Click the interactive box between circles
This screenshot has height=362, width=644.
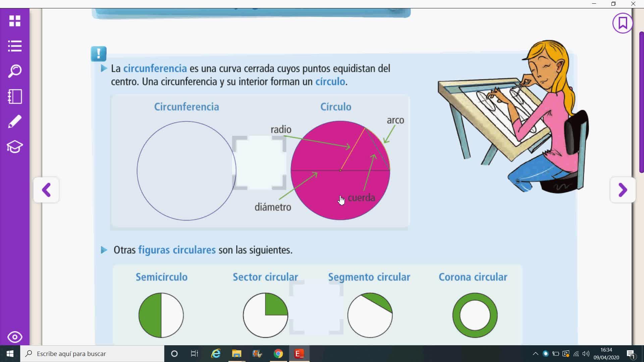tap(259, 163)
